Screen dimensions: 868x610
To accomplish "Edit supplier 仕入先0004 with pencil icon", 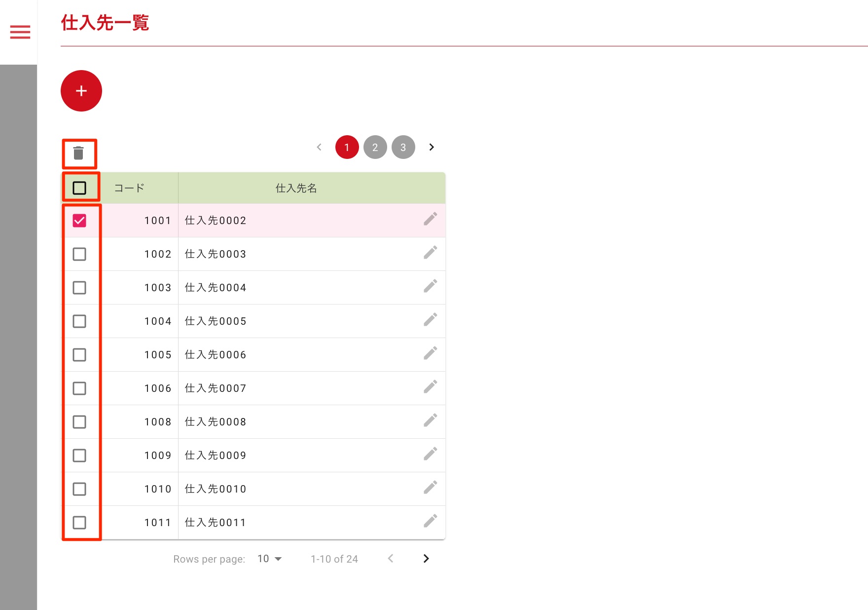I will 430,286.
